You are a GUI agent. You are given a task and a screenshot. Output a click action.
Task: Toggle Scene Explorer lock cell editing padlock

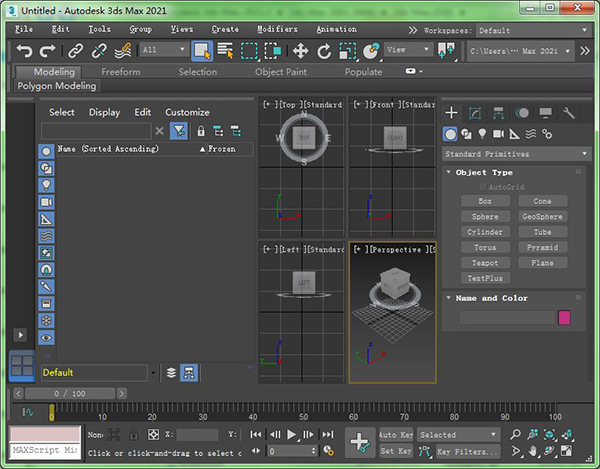coord(201,131)
